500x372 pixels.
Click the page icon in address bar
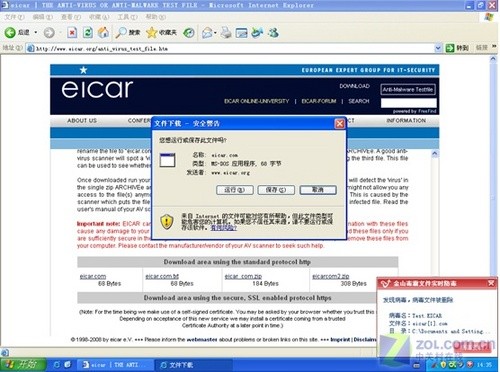(x=31, y=49)
